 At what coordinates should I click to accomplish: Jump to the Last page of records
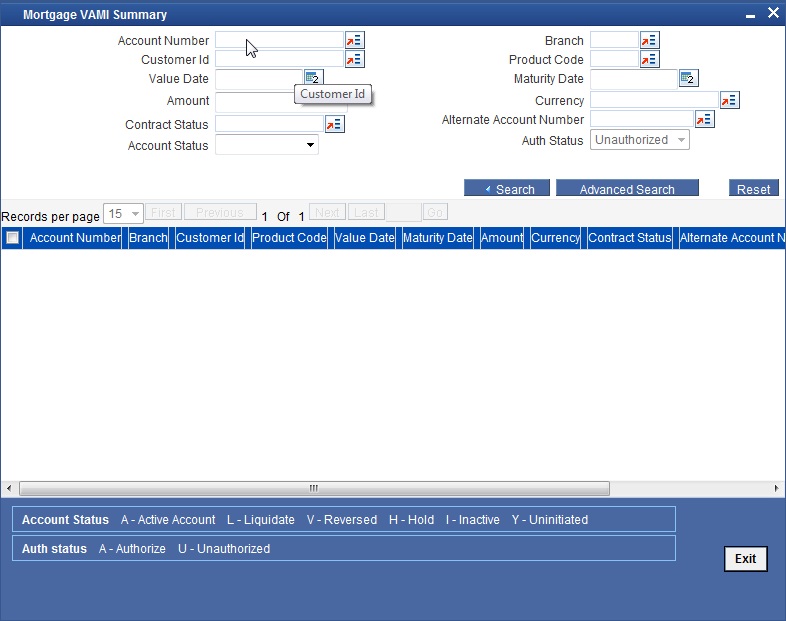tap(366, 213)
